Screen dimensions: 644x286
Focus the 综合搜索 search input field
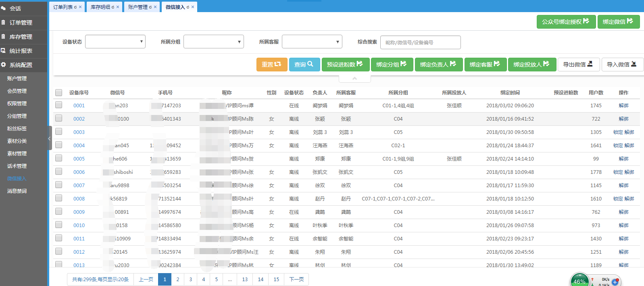pos(421,42)
